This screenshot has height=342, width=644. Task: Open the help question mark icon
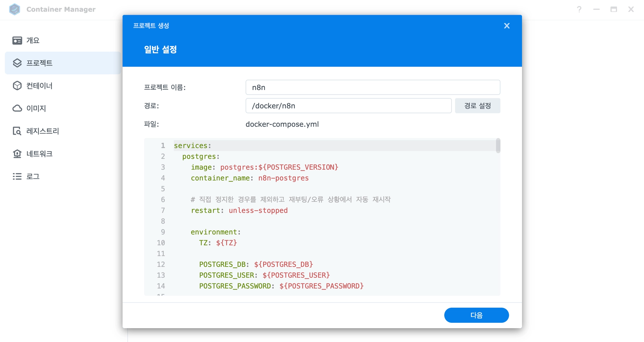tap(579, 9)
